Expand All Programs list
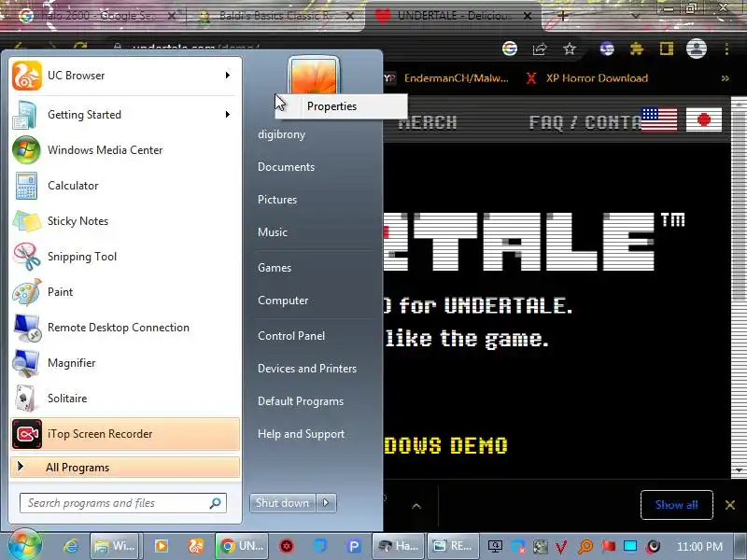The image size is (747, 560). pos(125,468)
